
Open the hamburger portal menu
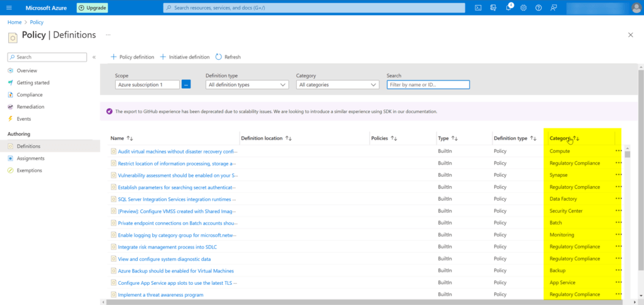tap(9, 8)
